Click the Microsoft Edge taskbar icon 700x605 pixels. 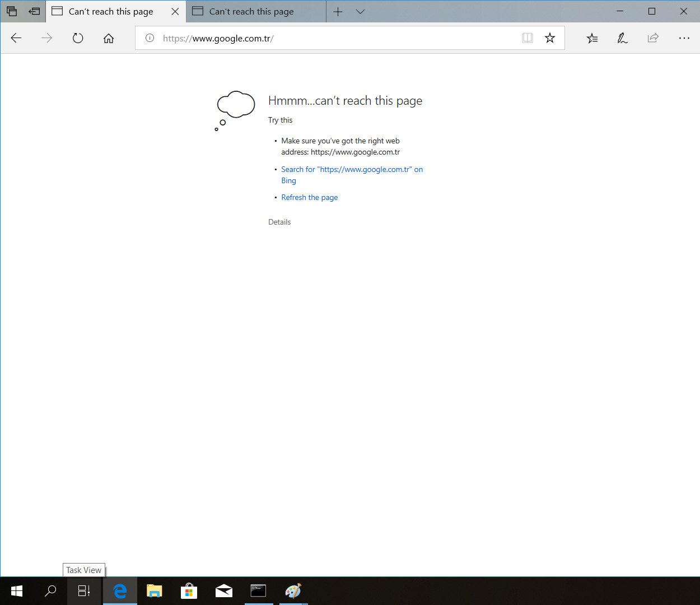click(120, 591)
